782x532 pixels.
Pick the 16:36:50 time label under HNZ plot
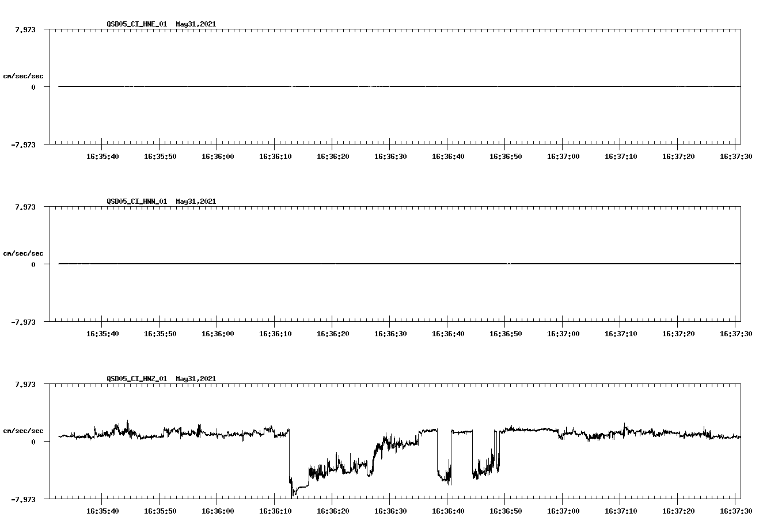pyautogui.click(x=506, y=511)
